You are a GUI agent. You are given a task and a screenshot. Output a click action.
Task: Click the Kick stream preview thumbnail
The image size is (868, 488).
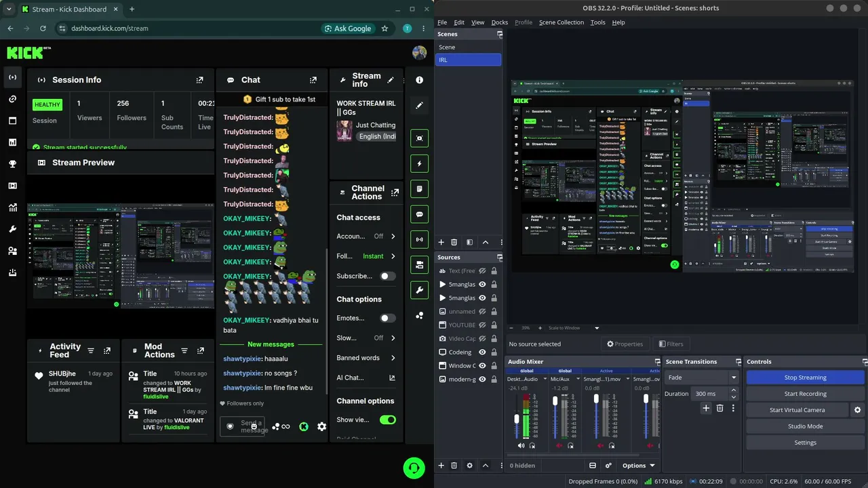[x=121, y=256]
